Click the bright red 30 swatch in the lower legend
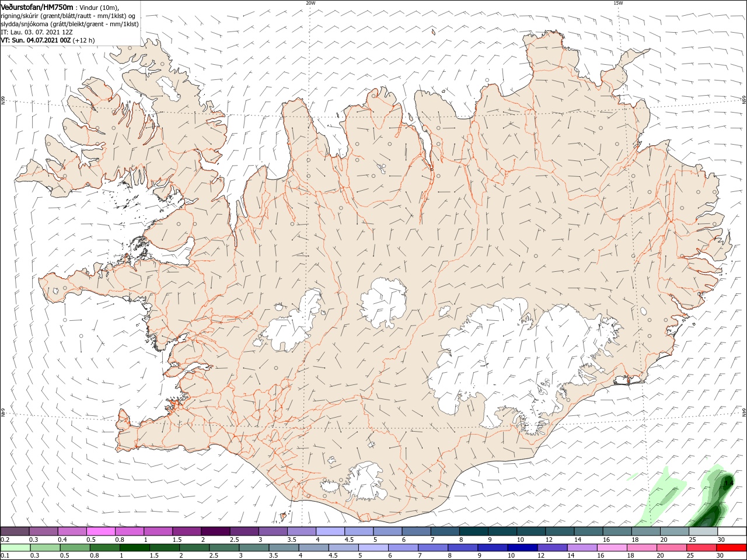Screen dimensions: 747x560 click(731, 548)
